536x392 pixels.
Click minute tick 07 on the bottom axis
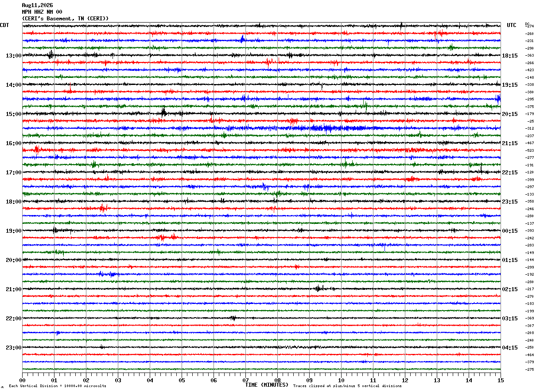pos(245,380)
